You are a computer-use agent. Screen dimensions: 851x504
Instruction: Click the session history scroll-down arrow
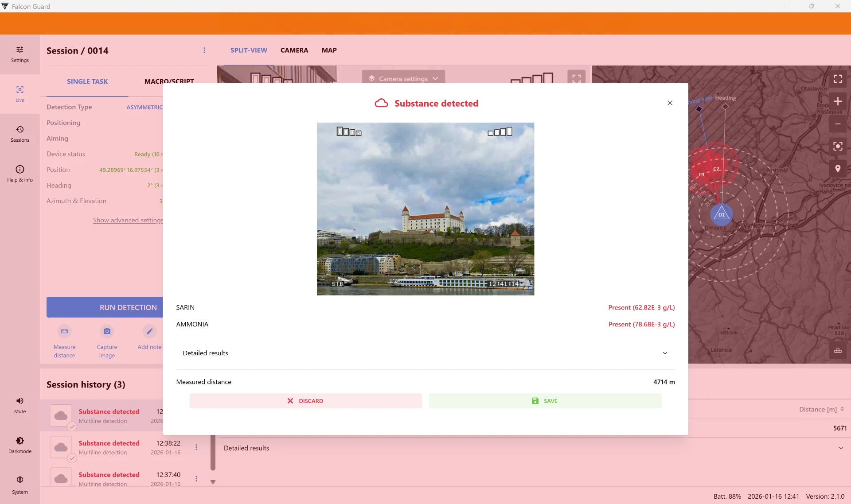[213, 482]
